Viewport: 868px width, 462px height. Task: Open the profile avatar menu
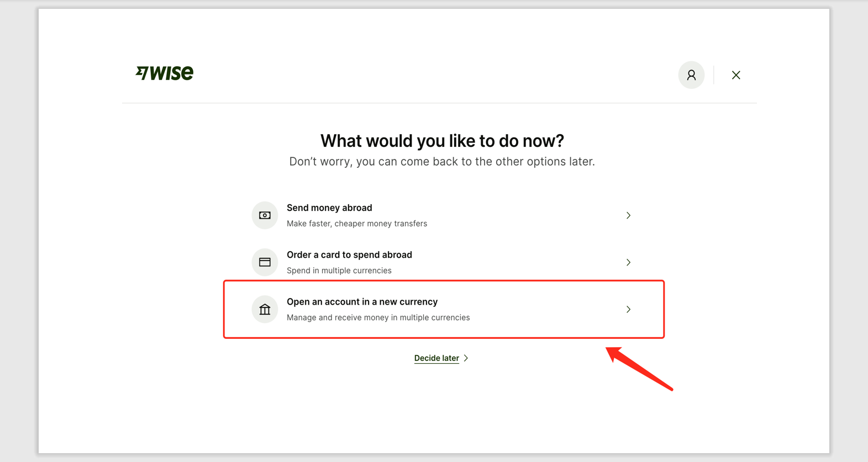point(691,75)
